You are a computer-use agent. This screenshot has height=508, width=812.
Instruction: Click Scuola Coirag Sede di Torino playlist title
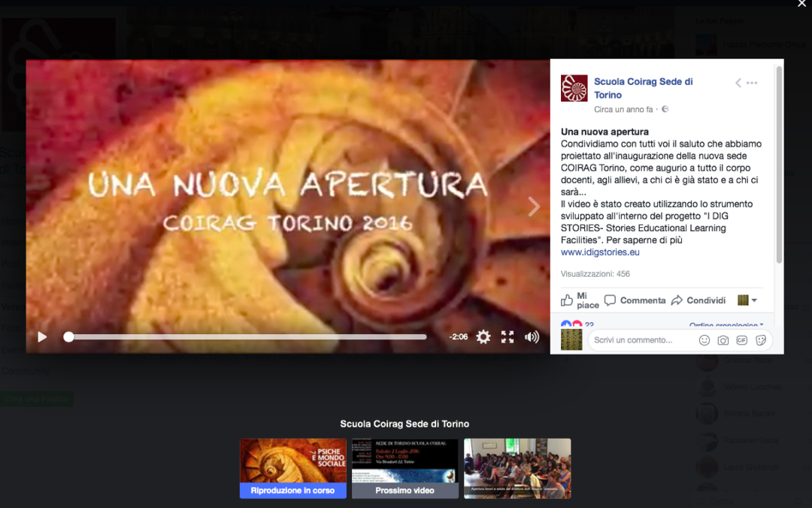[x=404, y=424]
